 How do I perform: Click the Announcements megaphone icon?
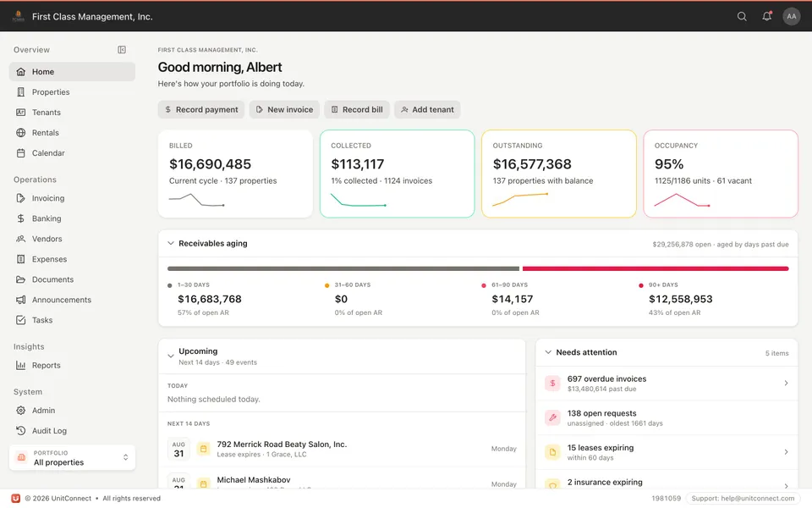[20, 300]
